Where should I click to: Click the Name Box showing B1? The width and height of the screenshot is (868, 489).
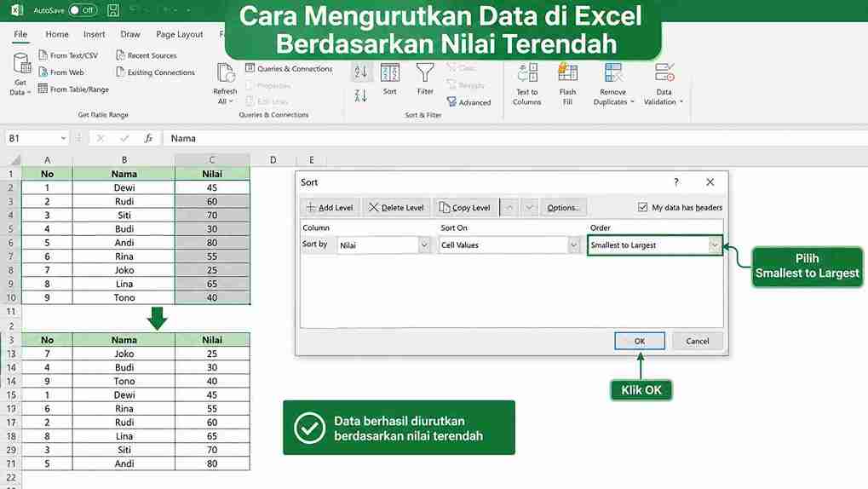pyautogui.click(x=32, y=139)
